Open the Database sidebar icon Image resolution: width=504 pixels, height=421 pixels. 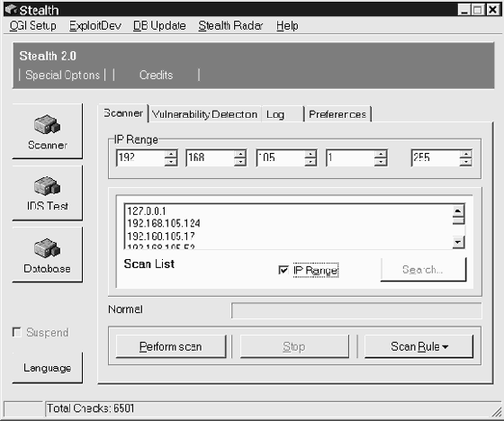point(47,255)
